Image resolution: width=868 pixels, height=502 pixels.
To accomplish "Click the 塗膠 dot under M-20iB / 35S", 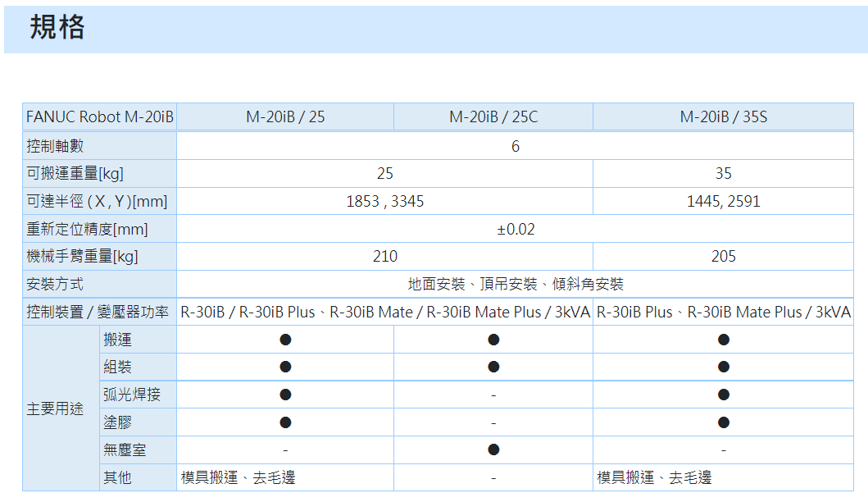I will pos(723,422).
